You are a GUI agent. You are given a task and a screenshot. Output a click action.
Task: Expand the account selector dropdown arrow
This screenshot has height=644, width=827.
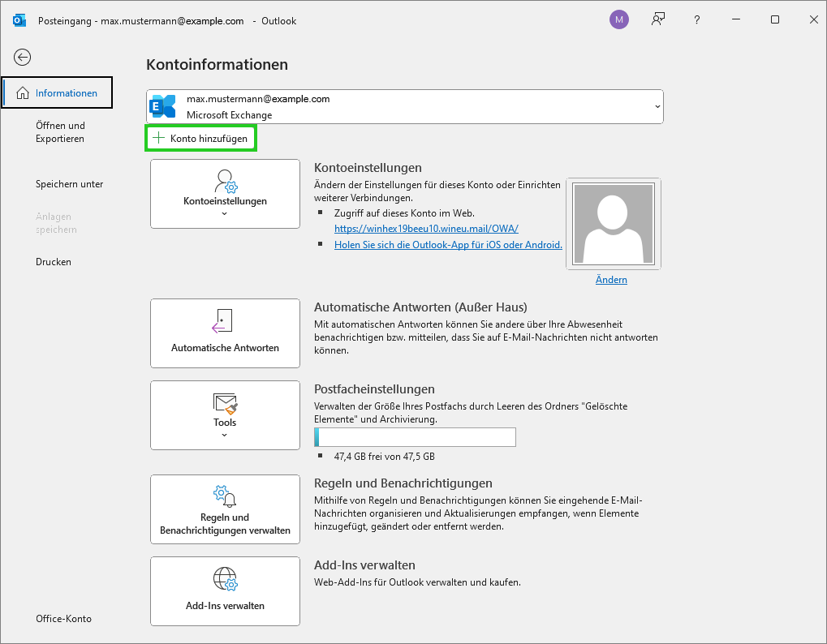pos(657,106)
